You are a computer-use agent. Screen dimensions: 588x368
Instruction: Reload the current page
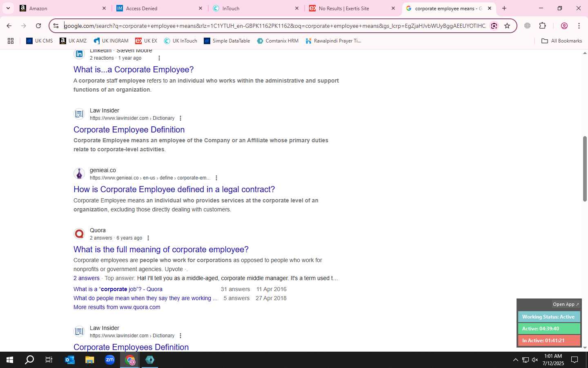38,26
